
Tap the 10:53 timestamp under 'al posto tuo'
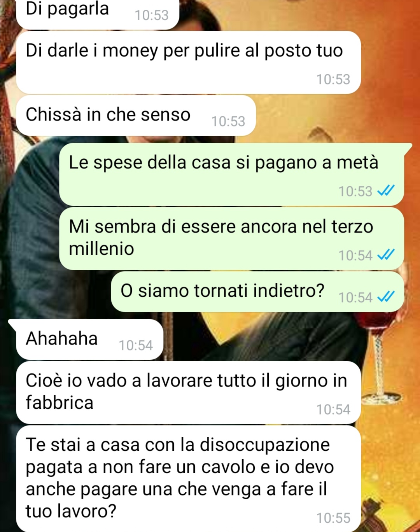coord(333,79)
